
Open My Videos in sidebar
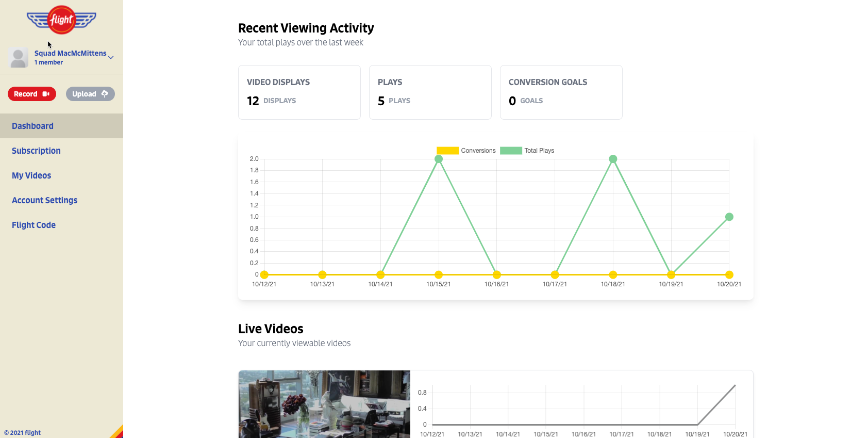(31, 175)
